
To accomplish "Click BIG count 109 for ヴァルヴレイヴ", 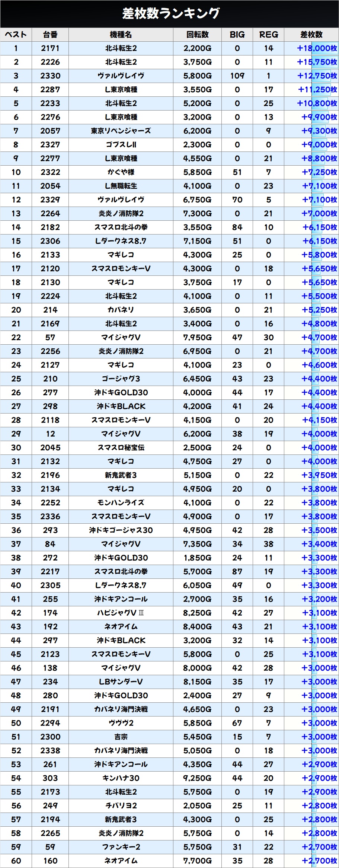I will [x=237, y=76].
